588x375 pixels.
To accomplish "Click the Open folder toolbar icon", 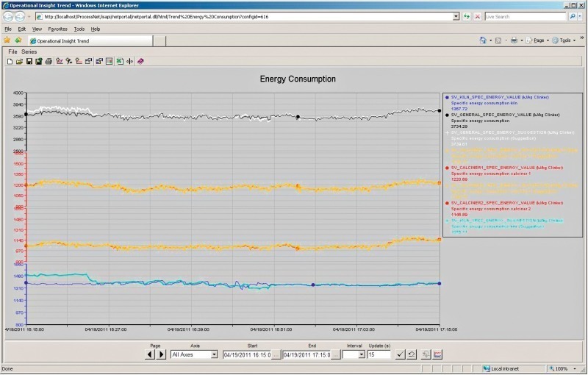I will click(x=19, y=62).
